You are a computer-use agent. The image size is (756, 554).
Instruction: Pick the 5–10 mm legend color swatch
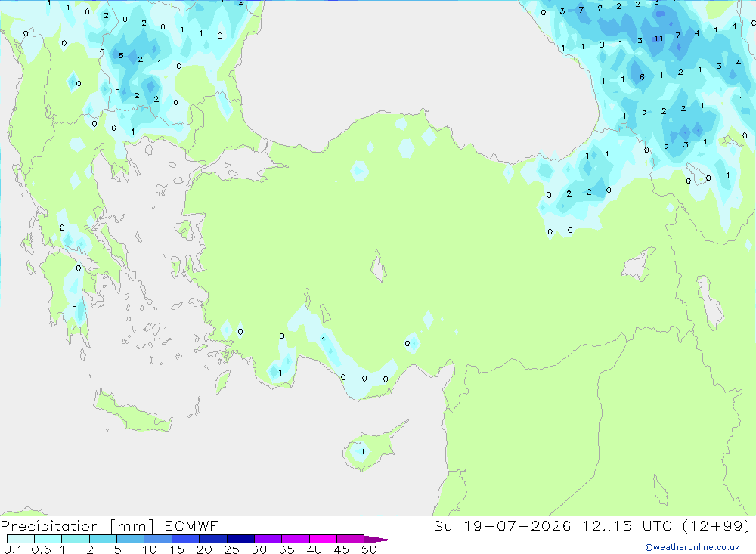[x=131, y=539]
